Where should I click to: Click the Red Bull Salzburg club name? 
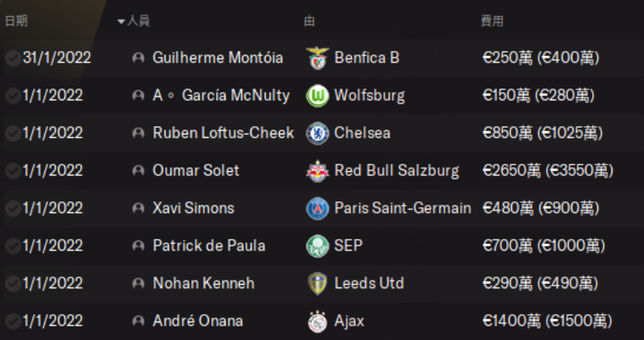397,170
